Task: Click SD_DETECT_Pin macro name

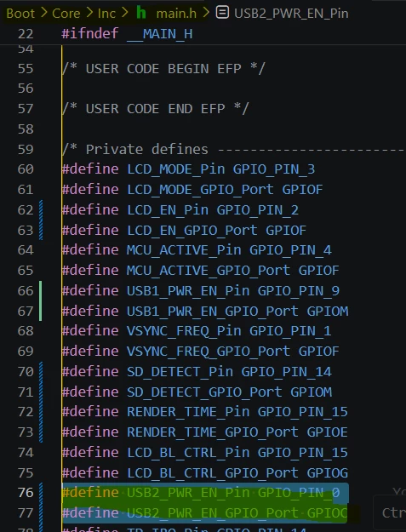Action: (180, 372)
